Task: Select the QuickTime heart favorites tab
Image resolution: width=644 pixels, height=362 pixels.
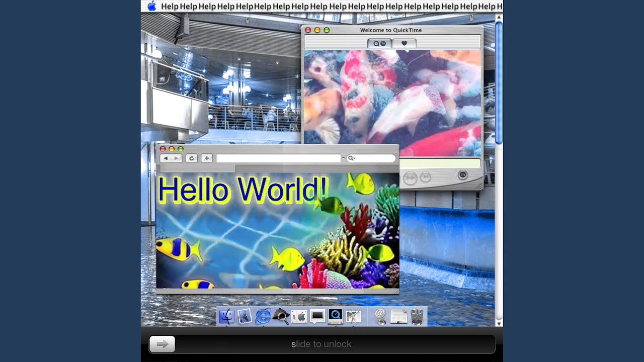Action: click(x=404, y=43)
